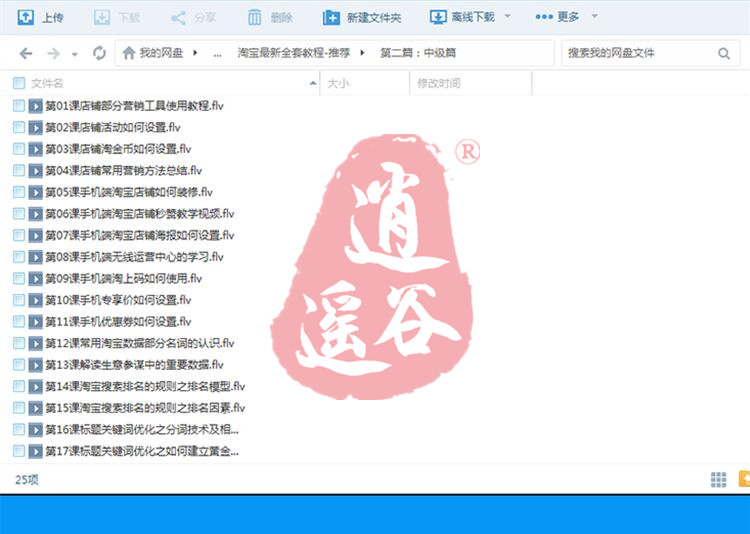Screen dimensions: 750x534
Task: Navigate to 我的网盘 breadcrumb
Action: 161,53
